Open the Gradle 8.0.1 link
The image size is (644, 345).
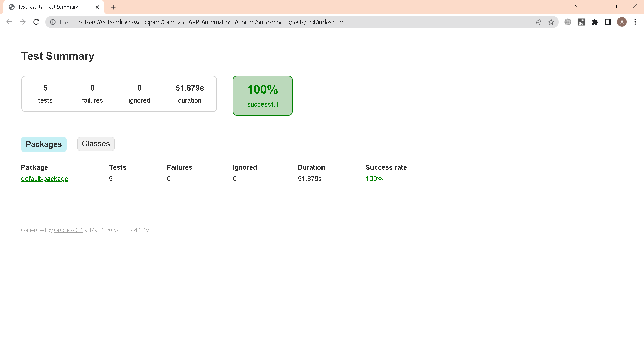[x=68, y=230]
